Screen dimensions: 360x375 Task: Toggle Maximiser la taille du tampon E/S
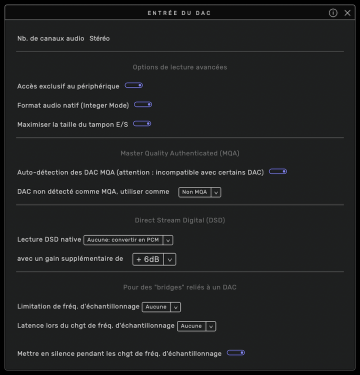[142, 124]
